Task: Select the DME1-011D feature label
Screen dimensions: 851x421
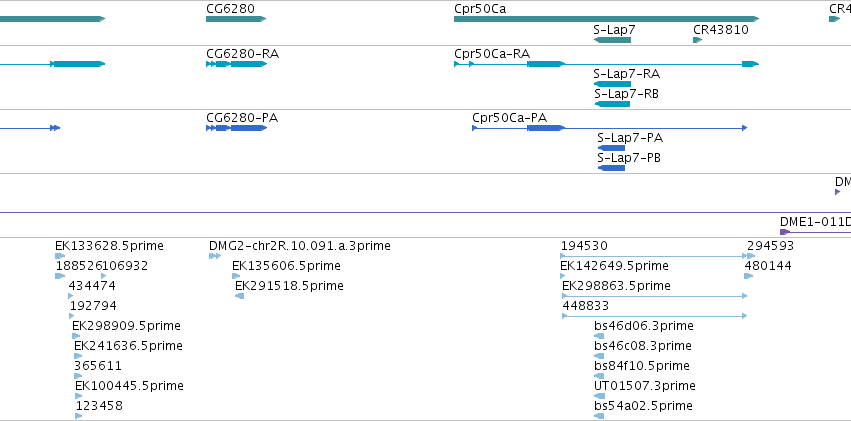Action: pos(815,221)
